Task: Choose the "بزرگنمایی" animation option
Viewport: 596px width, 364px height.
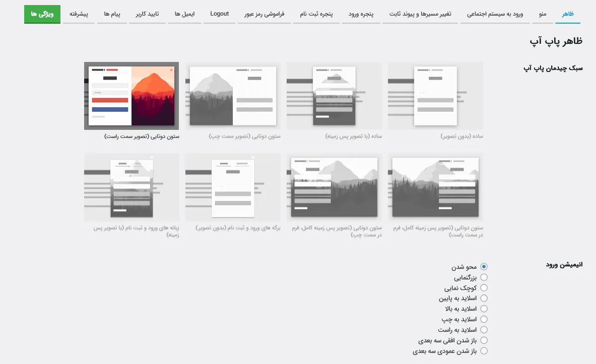Action: click(484, 277)
